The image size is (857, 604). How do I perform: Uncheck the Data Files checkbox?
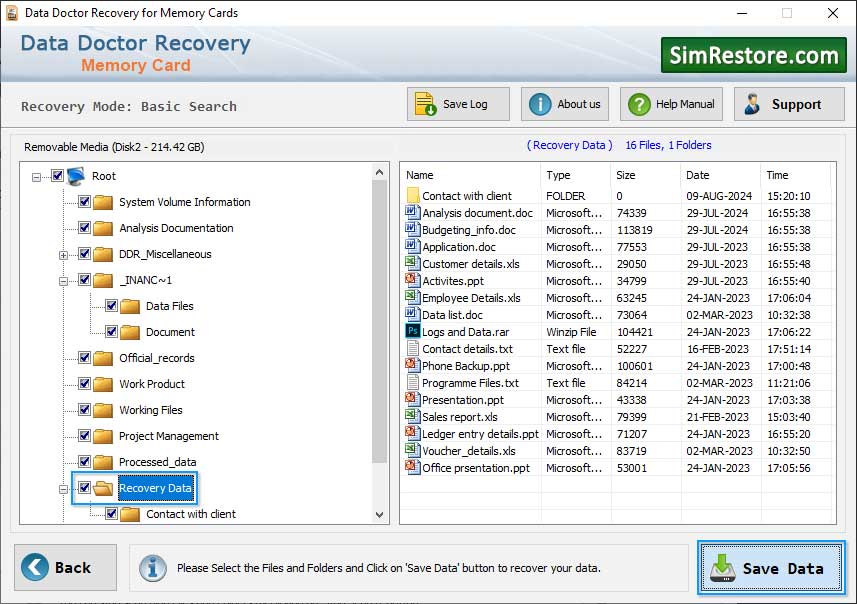click(111, 306)
